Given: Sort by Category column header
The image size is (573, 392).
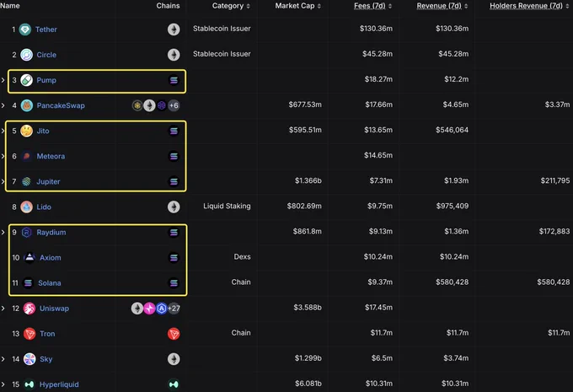Looking at the screenshot, I should [231, 6].
